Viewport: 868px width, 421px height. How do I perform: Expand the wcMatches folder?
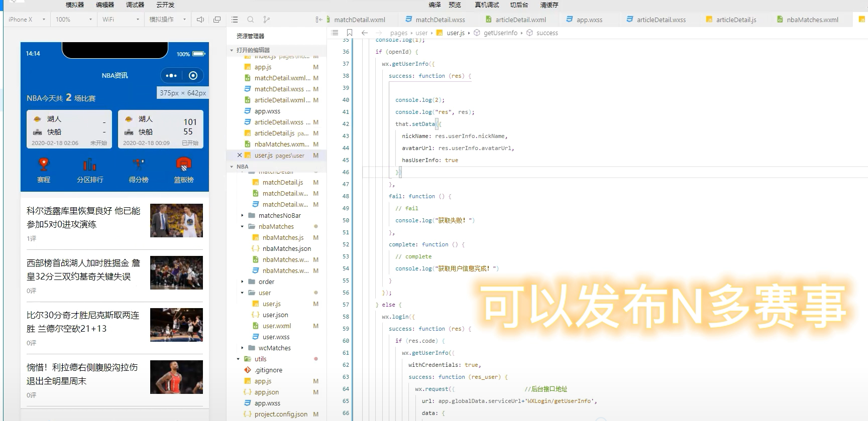pos(242,348)
